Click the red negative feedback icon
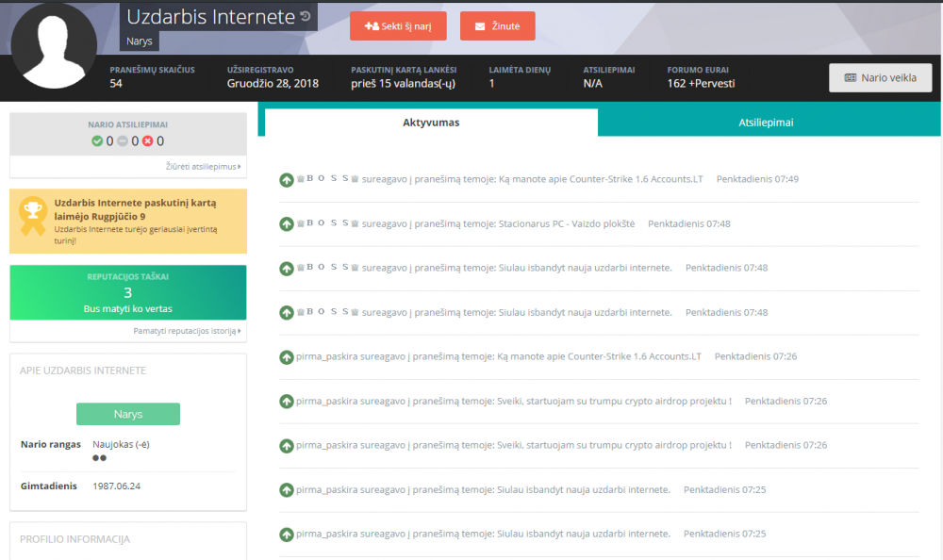The width and height of the screenshot is (943, 560). point(148,141)
